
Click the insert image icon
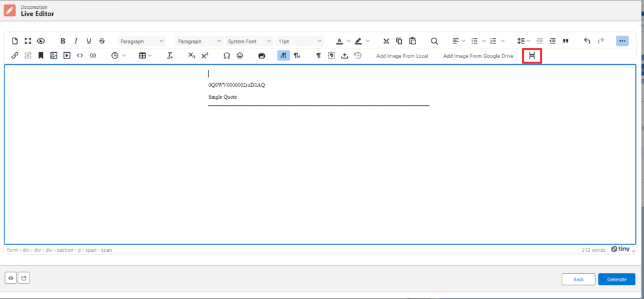pyautogui.click(x=54, y=56)
